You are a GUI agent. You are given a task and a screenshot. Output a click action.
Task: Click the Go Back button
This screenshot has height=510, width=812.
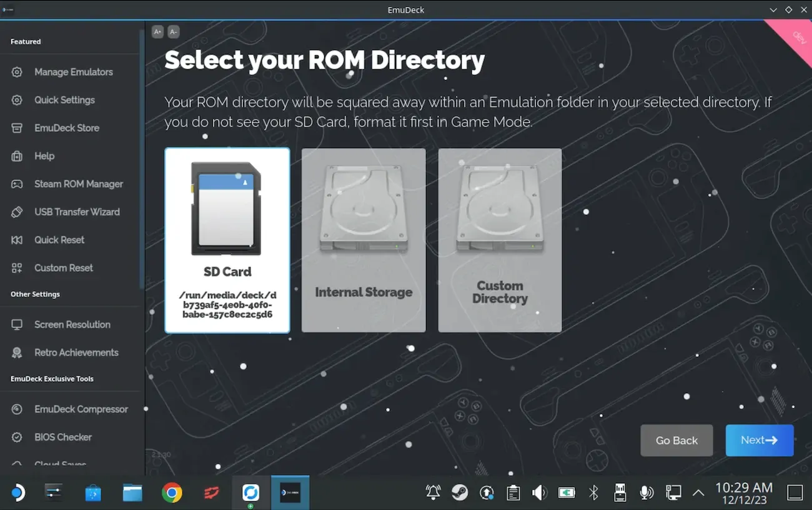tap(676, 441)
